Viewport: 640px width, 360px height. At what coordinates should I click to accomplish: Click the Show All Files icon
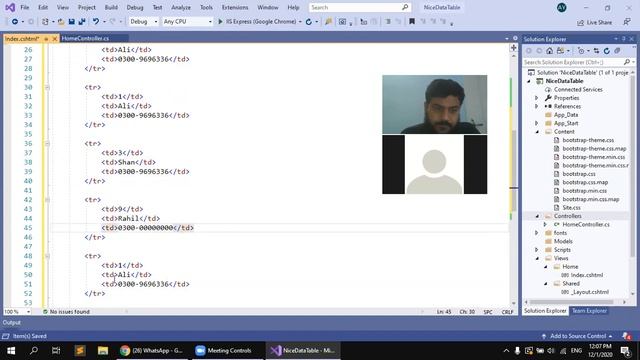[x=617, y=51]
